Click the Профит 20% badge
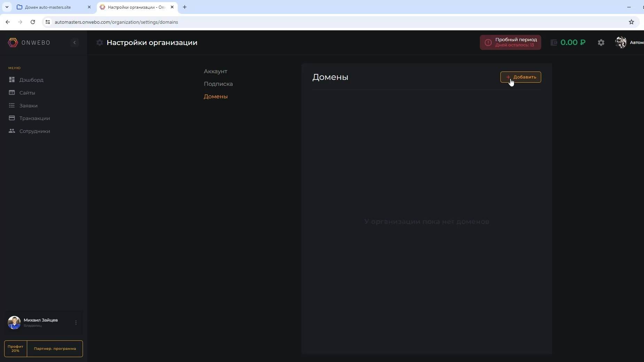 (15, 349)
